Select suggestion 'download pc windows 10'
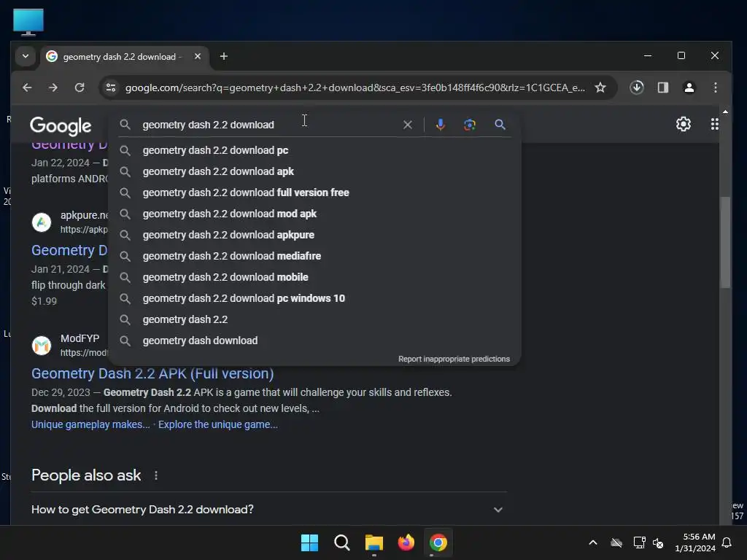The width and height of the screenshot is (747, 560). point(314,298)
